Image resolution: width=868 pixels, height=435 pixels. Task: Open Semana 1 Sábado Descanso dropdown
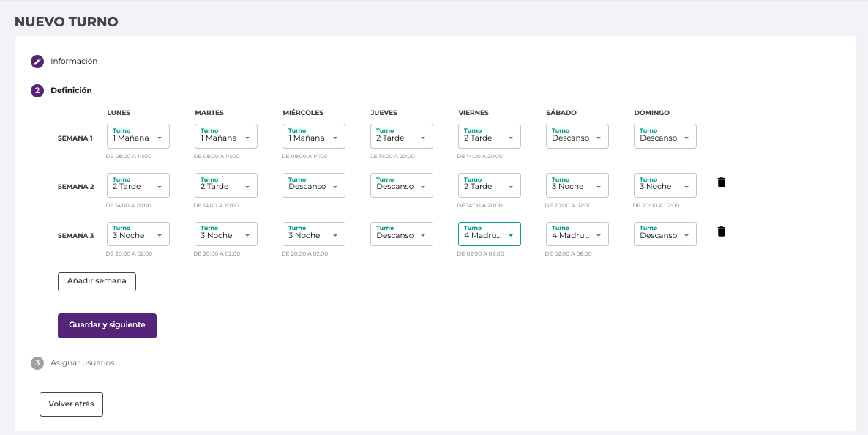click(577, 137)
